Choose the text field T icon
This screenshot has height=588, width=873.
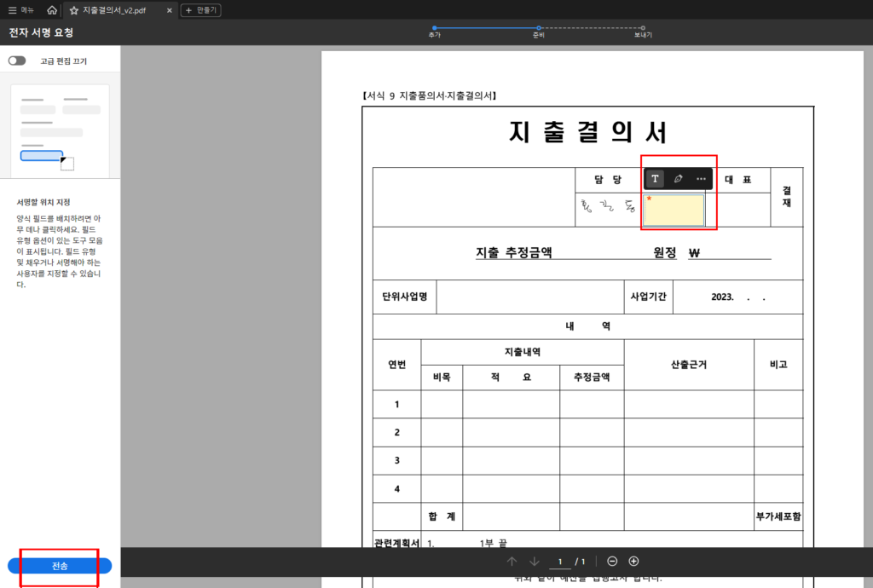pos(655,179)
